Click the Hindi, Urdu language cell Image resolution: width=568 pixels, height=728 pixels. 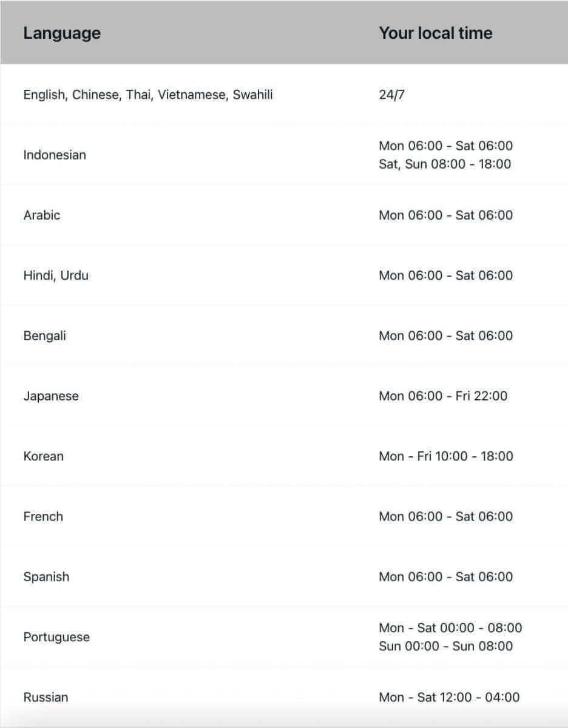[x=56, y=275]
